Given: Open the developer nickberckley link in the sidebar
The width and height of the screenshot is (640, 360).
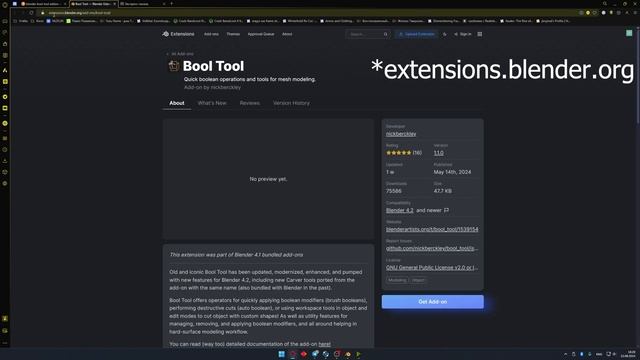Looking at the screenshot, I should coord(401,134).
